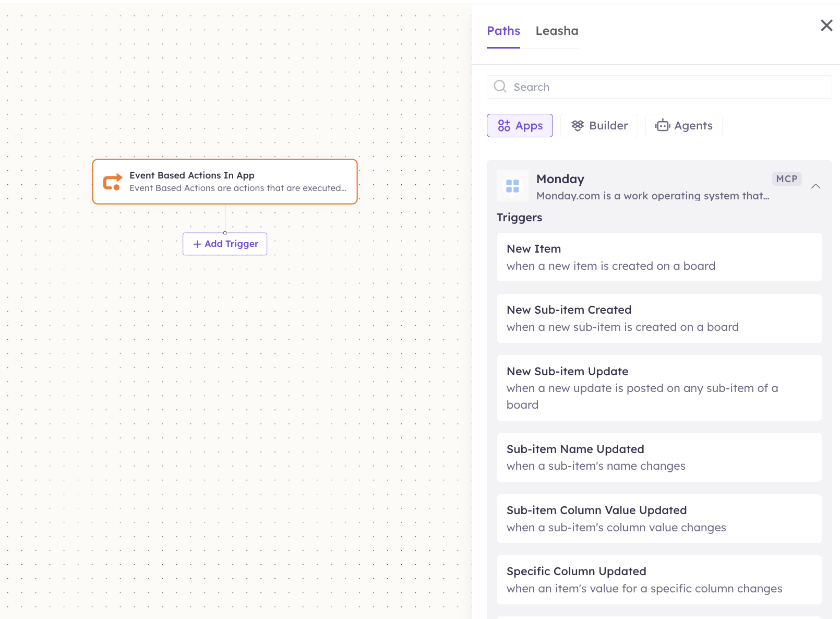Select the Apps filter button
Viewport: 840px width, 619px height.
pos(520,125)
